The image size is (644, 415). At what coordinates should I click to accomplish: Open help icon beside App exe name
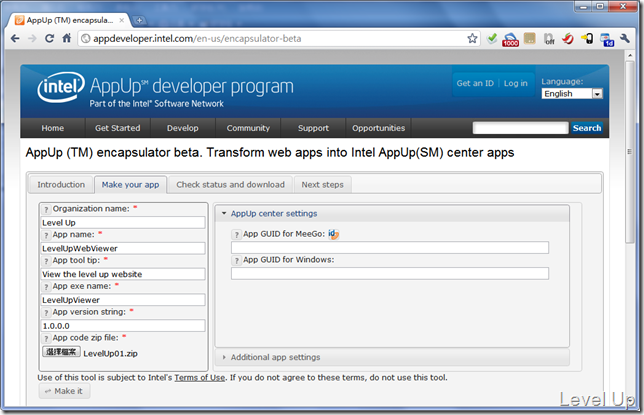[46, 287]
